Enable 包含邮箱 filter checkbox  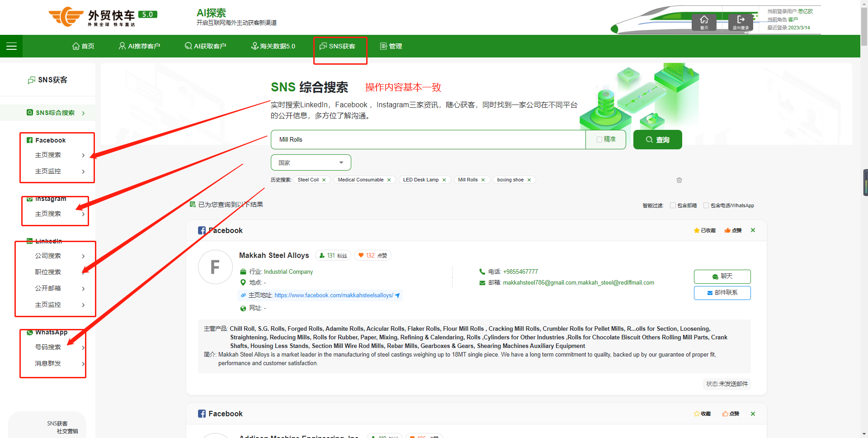click(673, 205)
